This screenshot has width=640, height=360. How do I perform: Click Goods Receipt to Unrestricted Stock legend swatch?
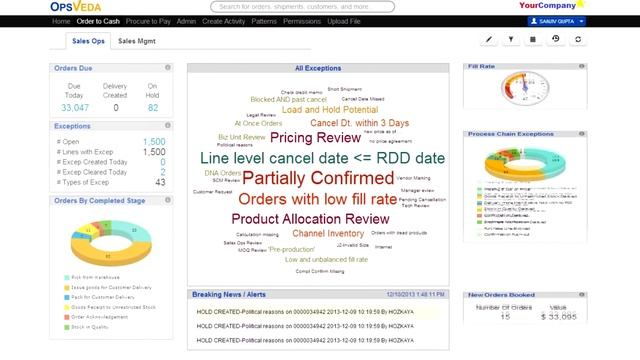click(67, 307)
